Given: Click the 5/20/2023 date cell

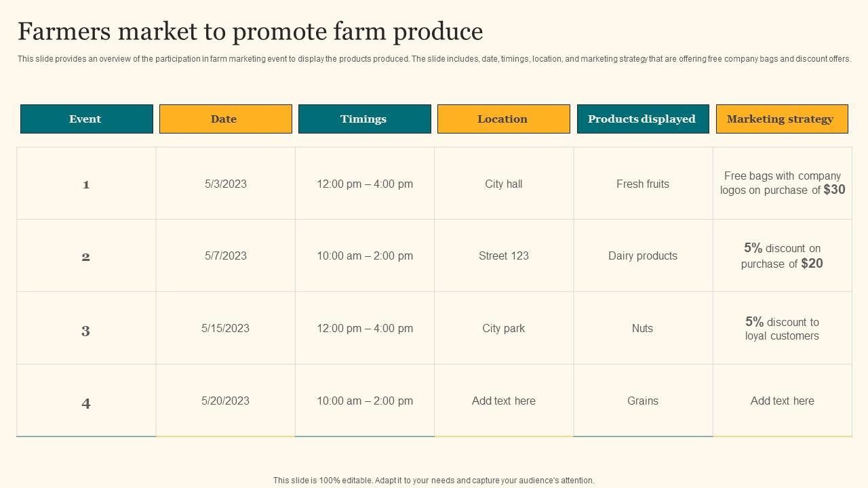Looking at the screenshot, I should click(x=226, y=401).
